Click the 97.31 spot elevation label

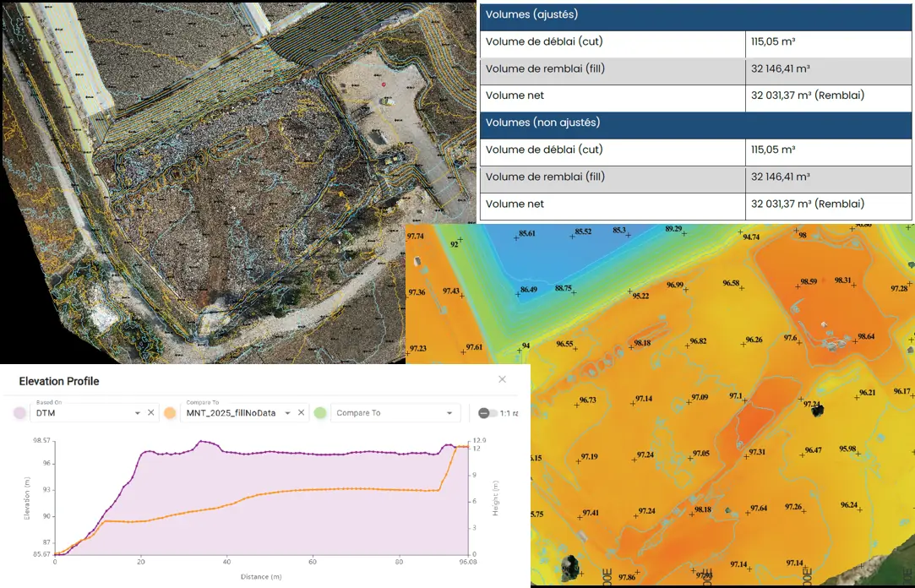click(x=757, y=452)
